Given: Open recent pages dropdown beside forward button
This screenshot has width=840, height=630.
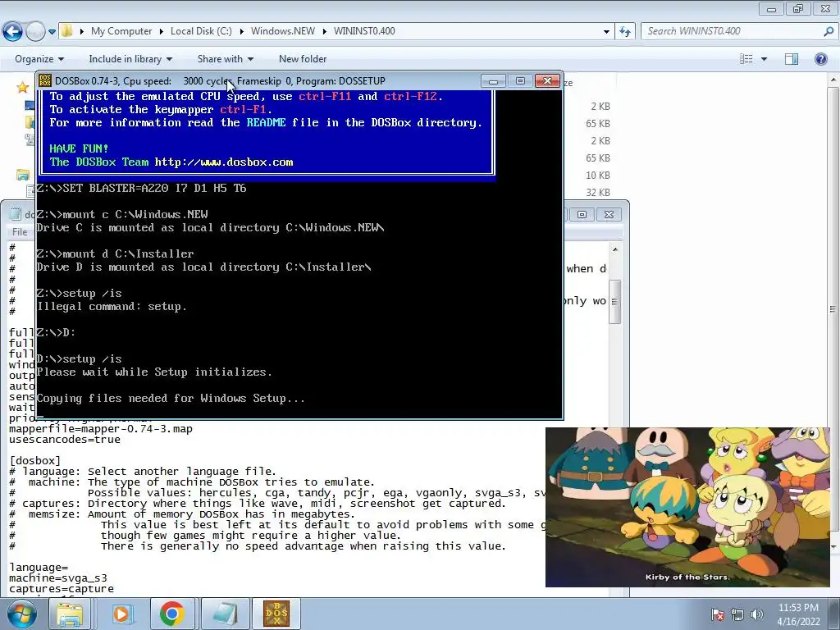Looking at the screenshot, I should (52, 32).
